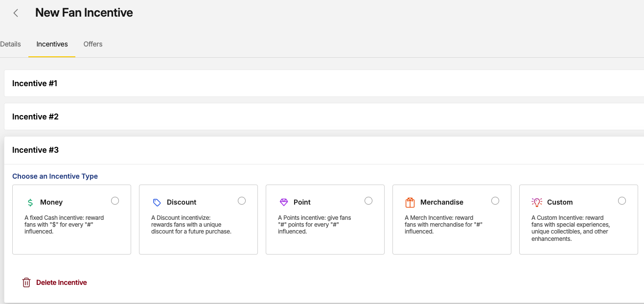Click the Merchandise gift box icon
Viewport: 644px width, 304px height.
(410, 203)
